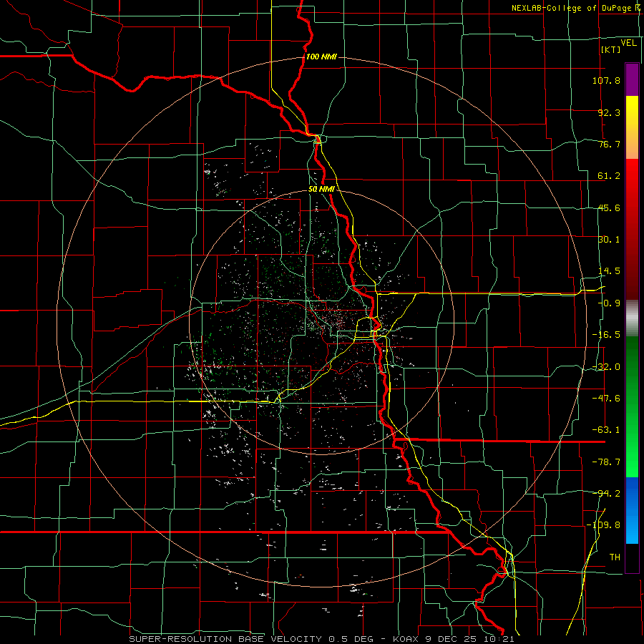This screenshot has height=644, width=644.
Task: Click the -78.7 velocity scale value
Action: click(x=606, y=462)
